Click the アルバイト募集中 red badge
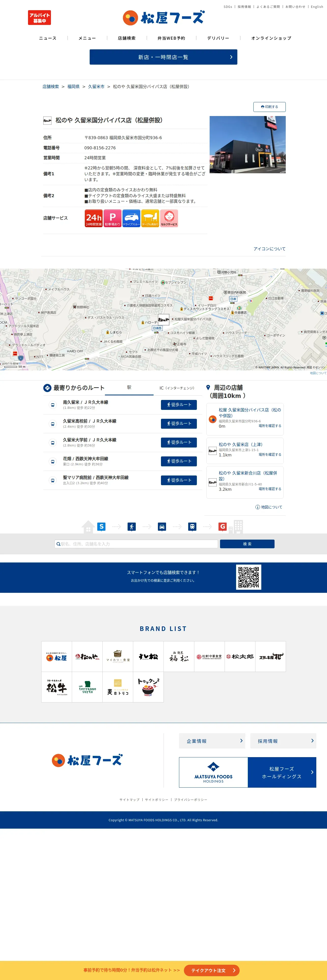The image size is (327, 980). tap(39, 18)
